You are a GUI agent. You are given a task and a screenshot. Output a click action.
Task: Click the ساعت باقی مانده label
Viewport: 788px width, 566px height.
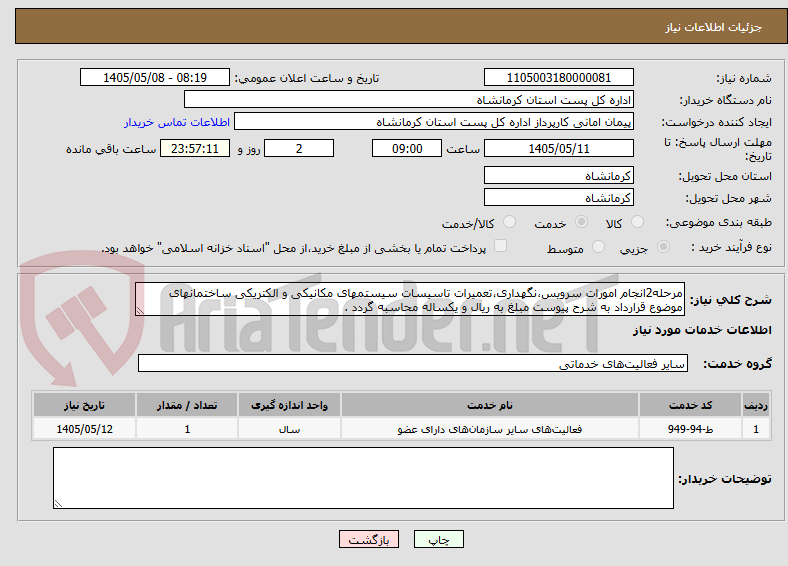coord(111,149)
